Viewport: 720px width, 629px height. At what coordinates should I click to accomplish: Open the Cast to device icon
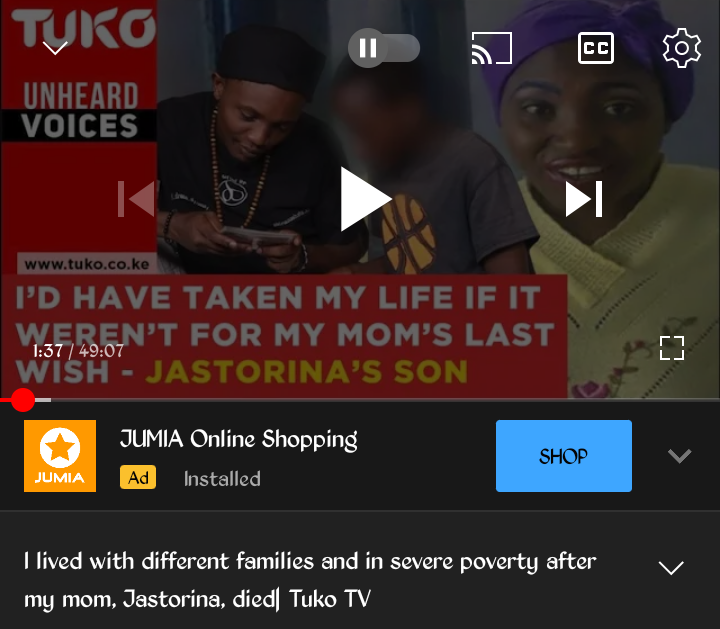492,48
